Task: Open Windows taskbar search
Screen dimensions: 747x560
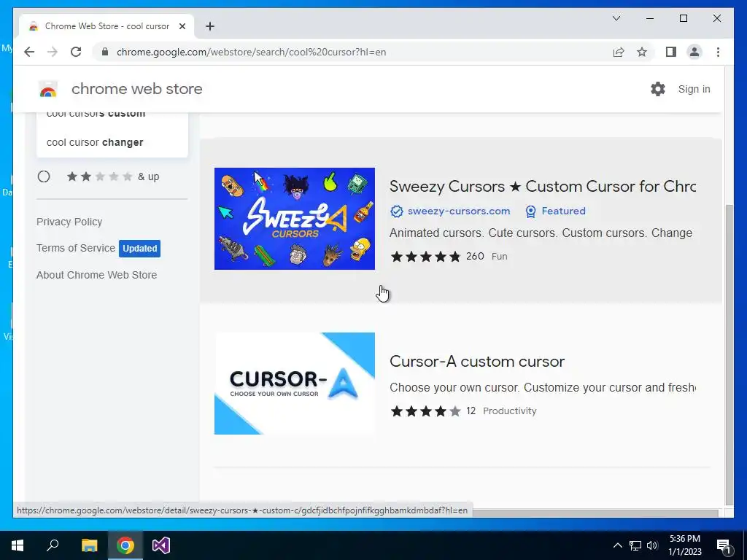Action: pos(53,545)
